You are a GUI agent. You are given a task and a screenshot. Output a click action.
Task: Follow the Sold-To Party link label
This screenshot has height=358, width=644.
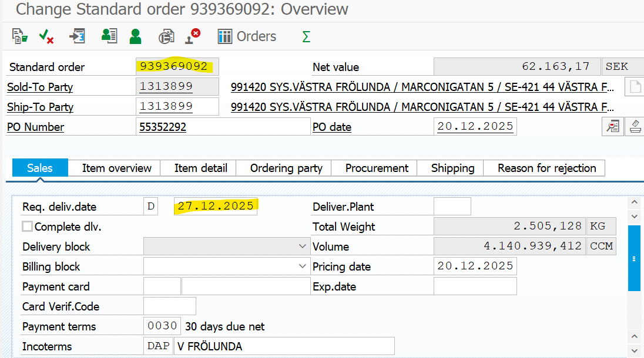click(40, 87)
